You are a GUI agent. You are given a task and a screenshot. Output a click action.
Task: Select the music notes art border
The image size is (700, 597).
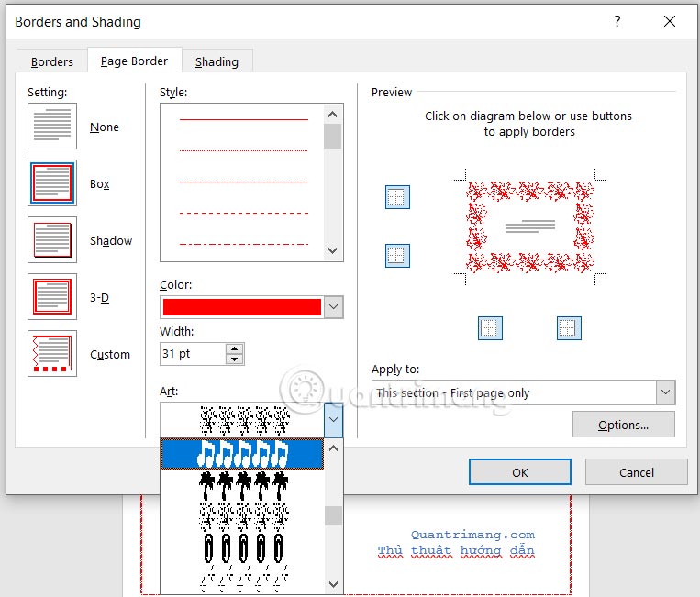pyautogui.click(x=242, y=453)
